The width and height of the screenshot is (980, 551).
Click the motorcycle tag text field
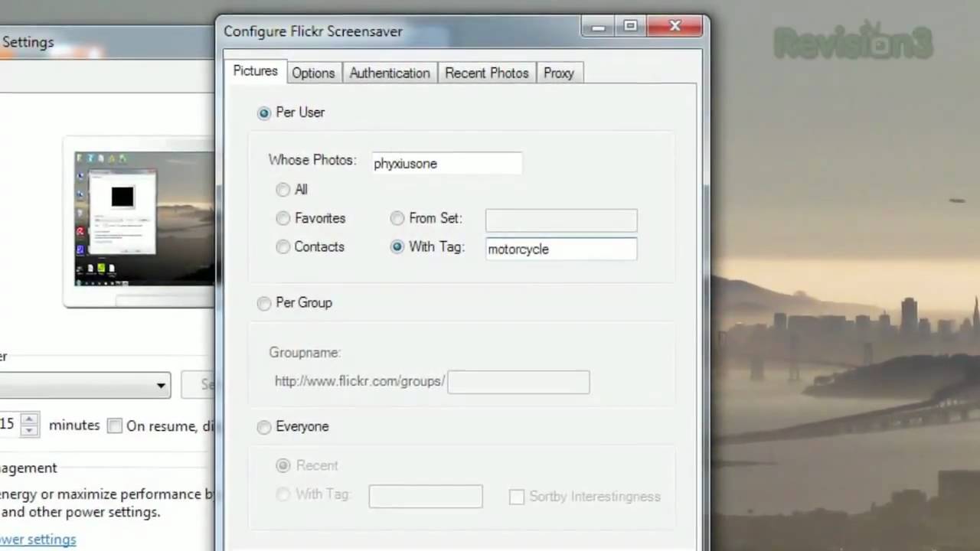(561, 249)
